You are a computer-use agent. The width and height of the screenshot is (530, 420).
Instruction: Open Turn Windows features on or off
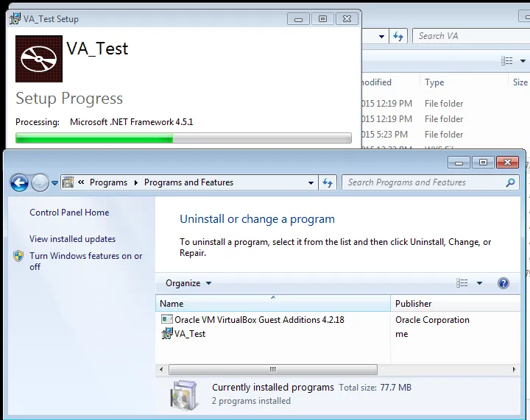(x=86, y=261)
